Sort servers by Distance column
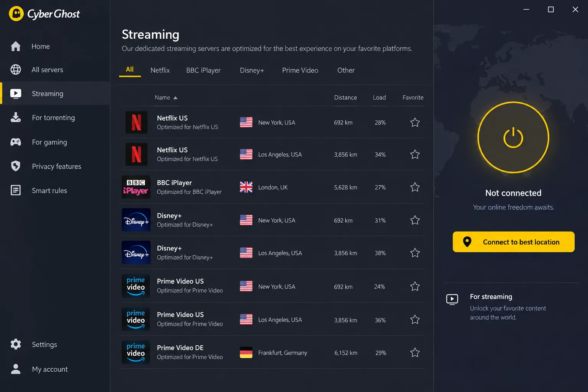 tap(345, 98)
